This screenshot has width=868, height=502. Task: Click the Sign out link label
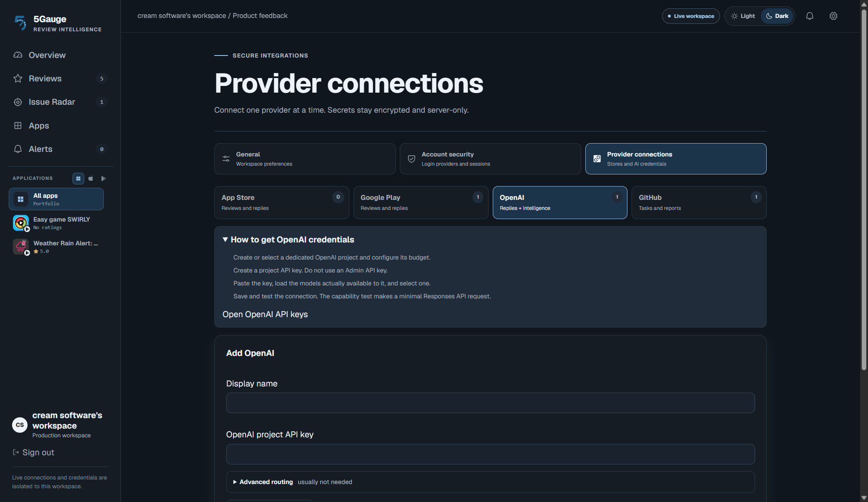click(38, 452)
